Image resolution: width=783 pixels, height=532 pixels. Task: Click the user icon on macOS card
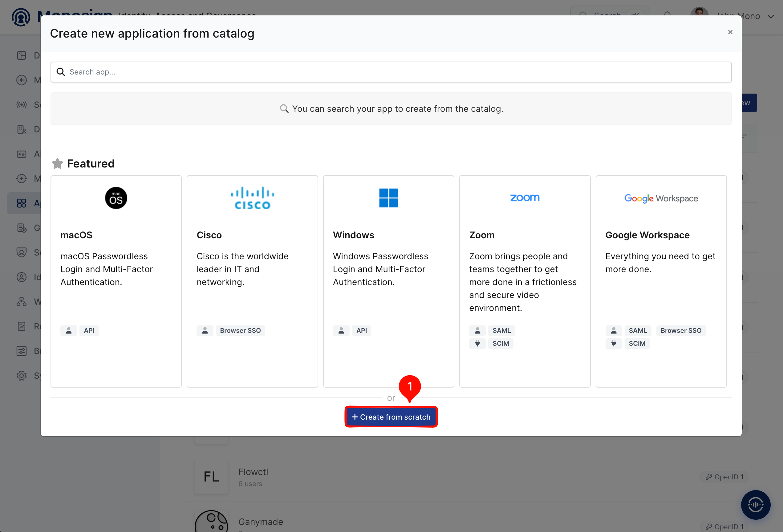69,331
